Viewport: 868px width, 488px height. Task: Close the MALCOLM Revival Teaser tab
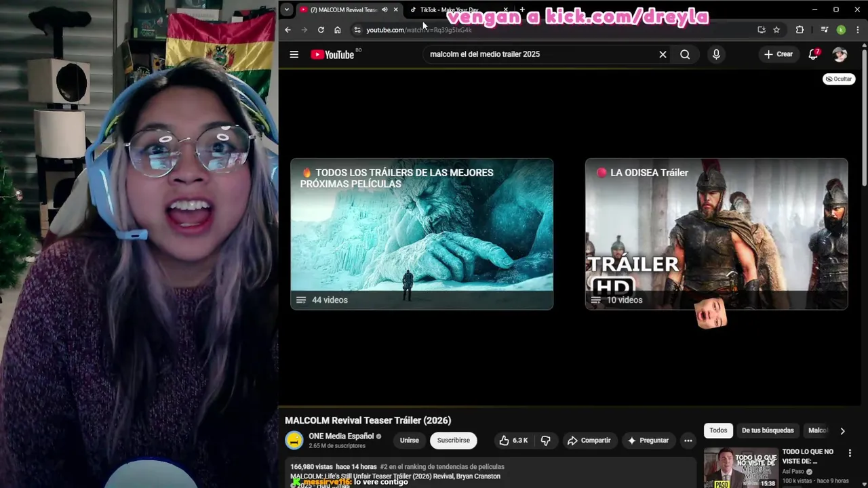[x=395, y=9]
